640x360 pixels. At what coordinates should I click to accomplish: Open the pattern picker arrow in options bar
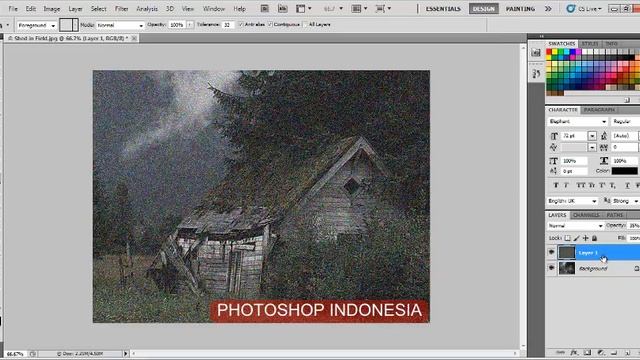[x=75, y=25]
